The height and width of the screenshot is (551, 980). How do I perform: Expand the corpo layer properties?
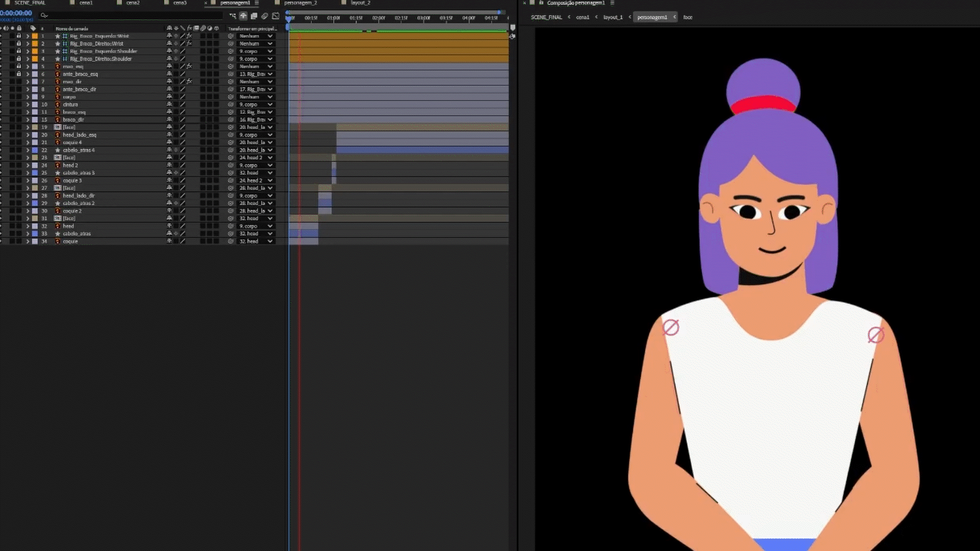pyautogui.click(x=28, y=97)
